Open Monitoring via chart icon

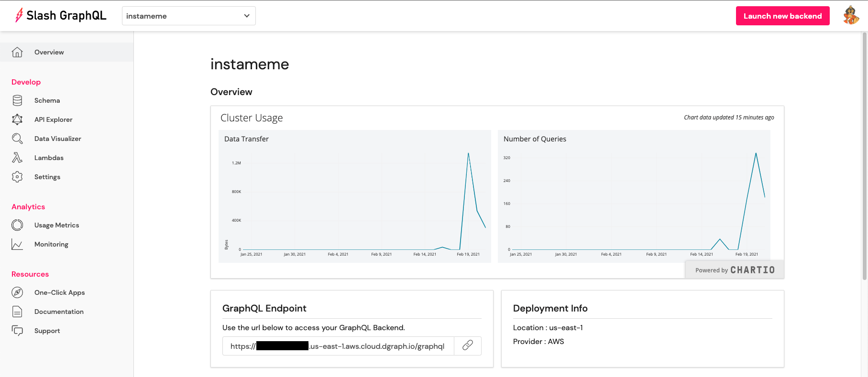click(x=17, y=244)
